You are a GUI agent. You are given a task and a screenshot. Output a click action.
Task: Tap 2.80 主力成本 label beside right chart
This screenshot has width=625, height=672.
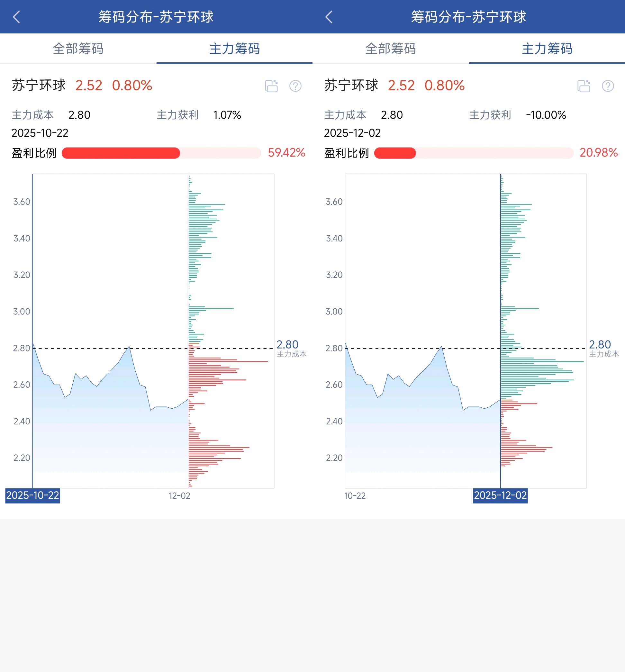coord(603,348)
